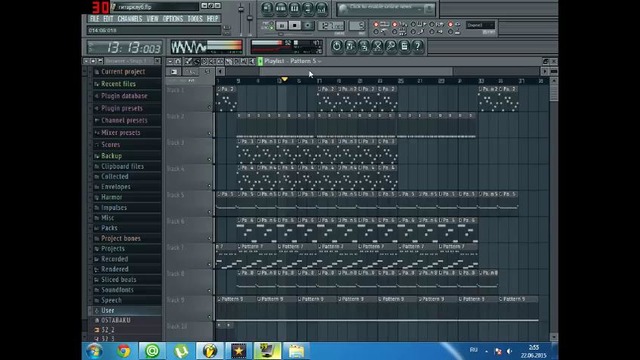Open Google Chrome from the taskbar
Viewport: 640px width, 360px height.
124,351
